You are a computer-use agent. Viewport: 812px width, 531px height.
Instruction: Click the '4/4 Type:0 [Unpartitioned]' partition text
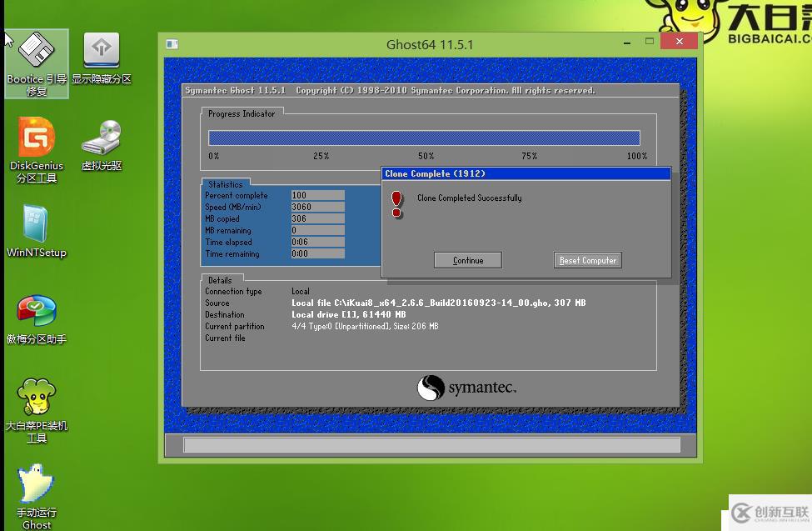coord(365,326)
